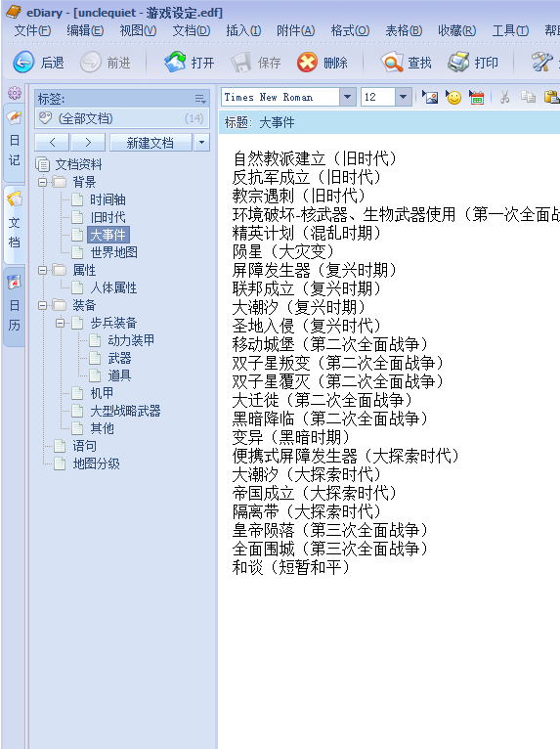Open the 时间轴 document
The image size is (560, 749).
tap(108, 199)
